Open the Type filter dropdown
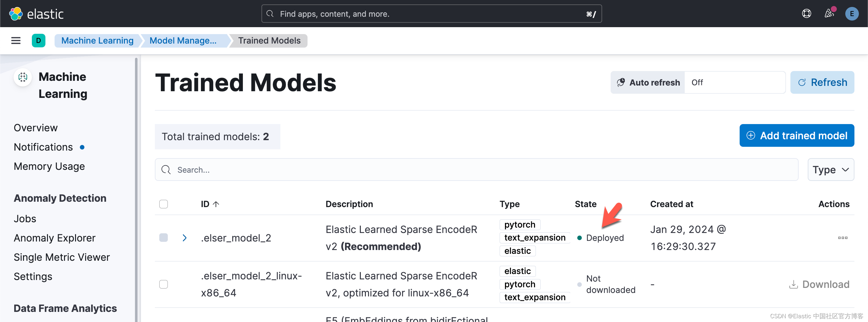Viewport: 868px width, 322px height. tap(830, 170)
